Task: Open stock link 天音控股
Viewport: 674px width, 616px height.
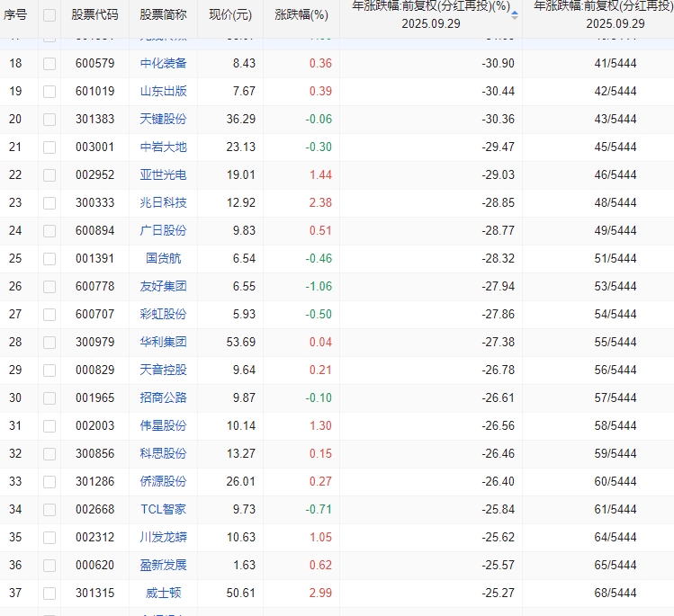Action: [x=164, y=370]
